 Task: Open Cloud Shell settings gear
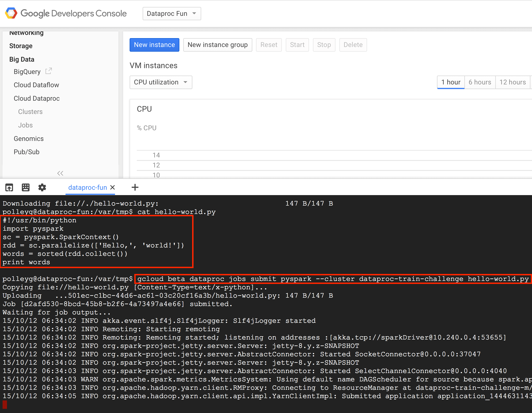[42, 187]
